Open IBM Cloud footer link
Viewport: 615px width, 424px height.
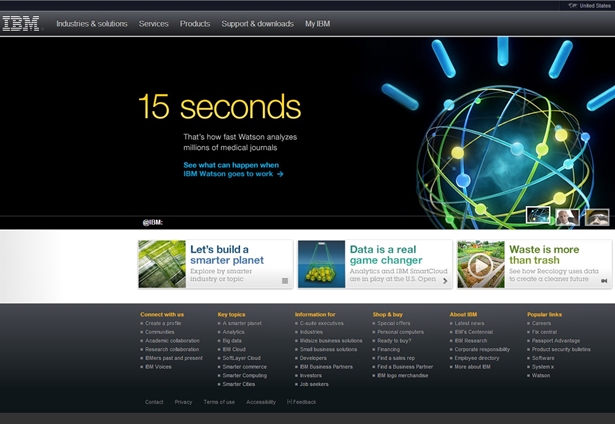(x=234, y=349)
